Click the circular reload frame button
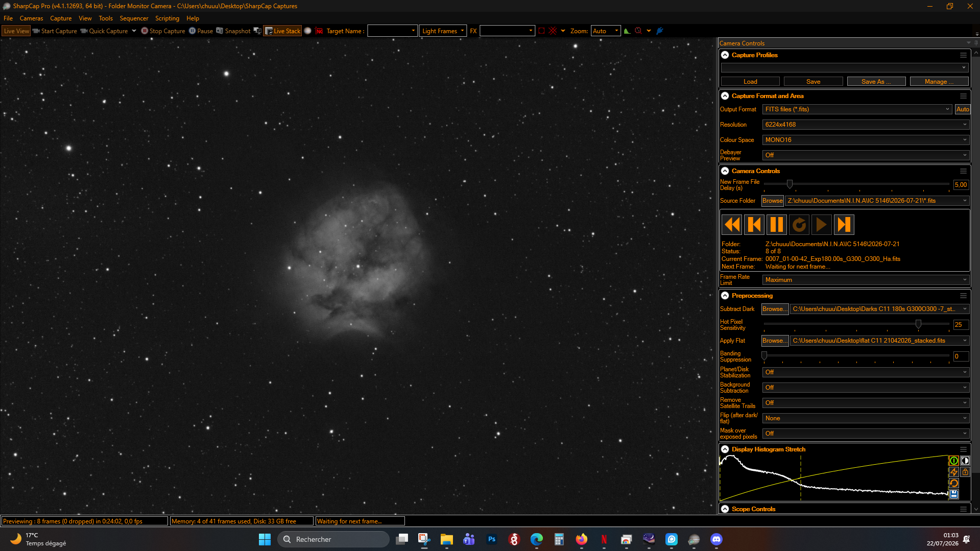Screen dimensions: 980x551 (x=799, y=225)
